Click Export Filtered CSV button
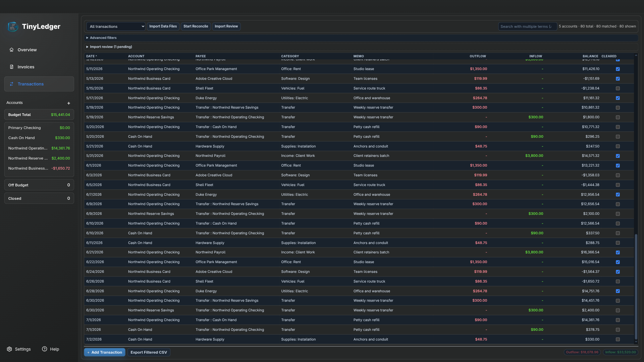Image resolution: width=644 pixels, height=362 pixels. pos(149,352)
